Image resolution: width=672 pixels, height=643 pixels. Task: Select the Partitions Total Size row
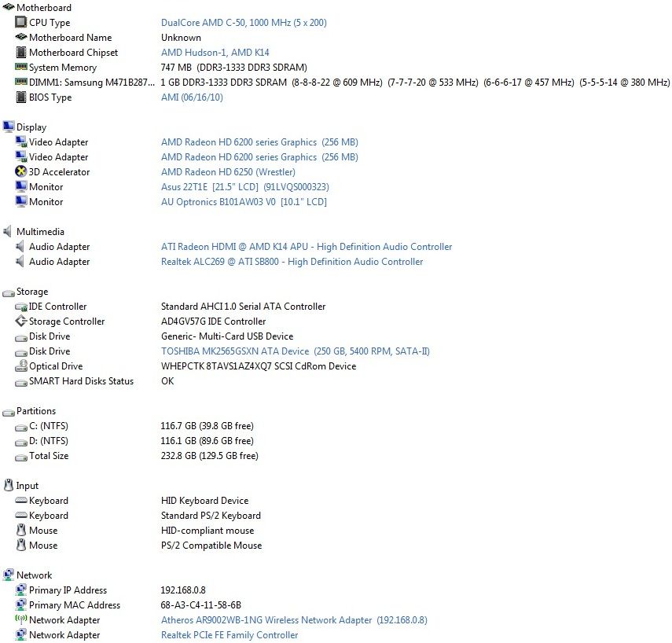pyautogui.click(x=49, y=456)
